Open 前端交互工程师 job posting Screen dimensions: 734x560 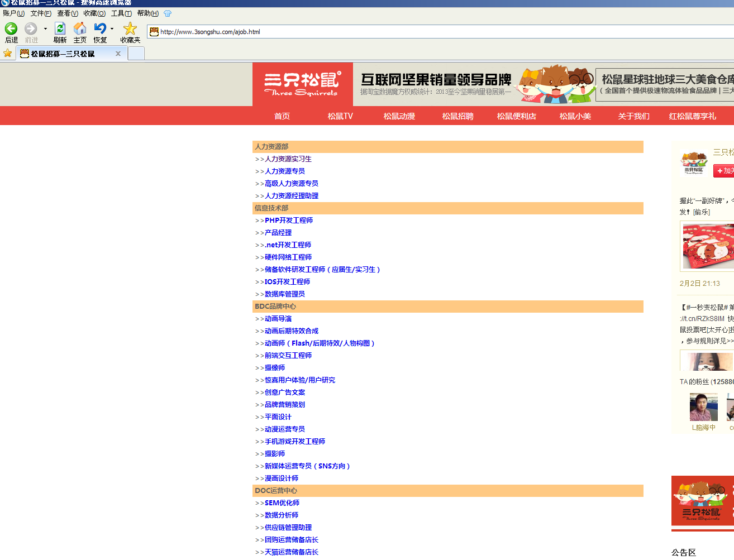[x=288, y=356]
